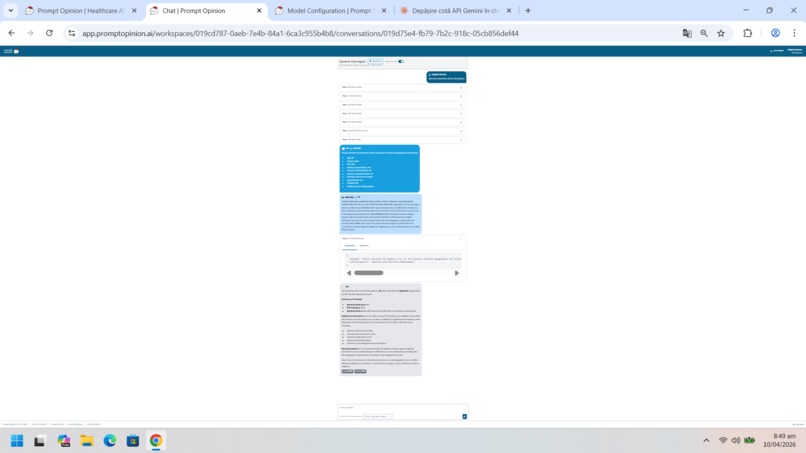Image resolution: width=806 pixels, height=453 pixels.
Task: Click the first dark chip under the reply
Action: click(347, 371)
